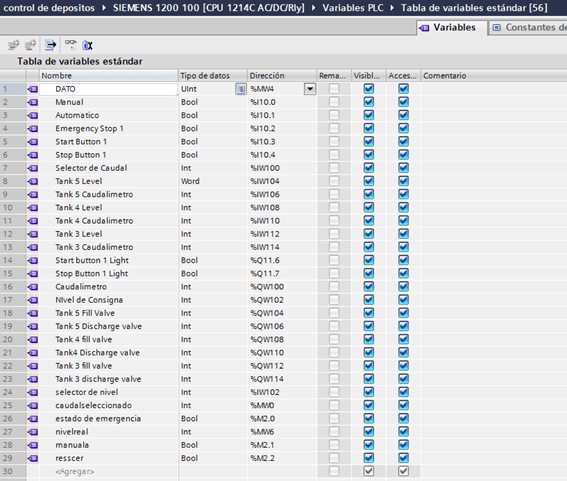
Task: Switch to the Constantes tab
Action: pyautogui.click(x=528, y=27)
